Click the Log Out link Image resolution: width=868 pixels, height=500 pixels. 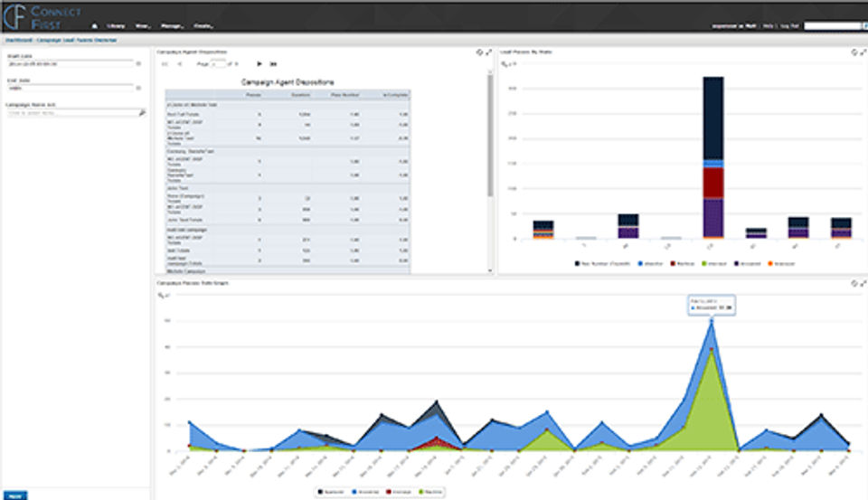click(x=790, y=26)
